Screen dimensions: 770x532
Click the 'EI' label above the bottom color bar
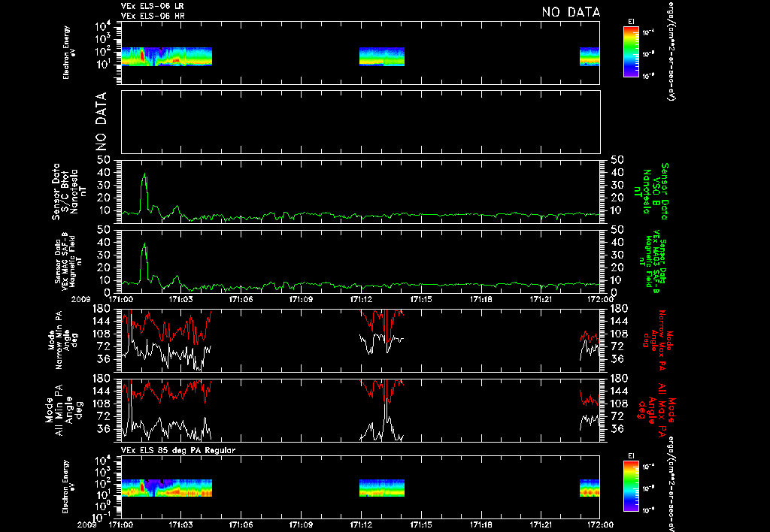[x=631, y=456]
